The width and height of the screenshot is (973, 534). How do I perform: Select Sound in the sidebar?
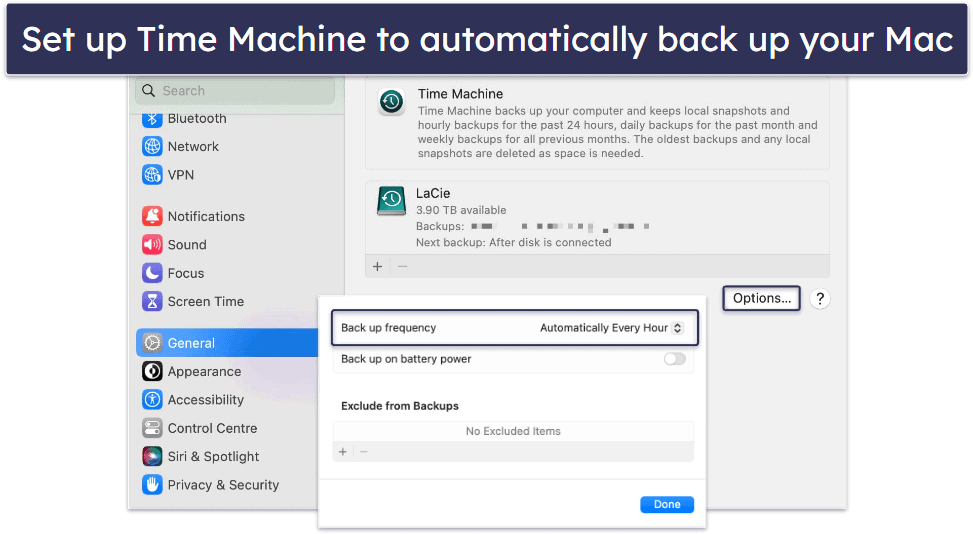click(x=187, y=244)
